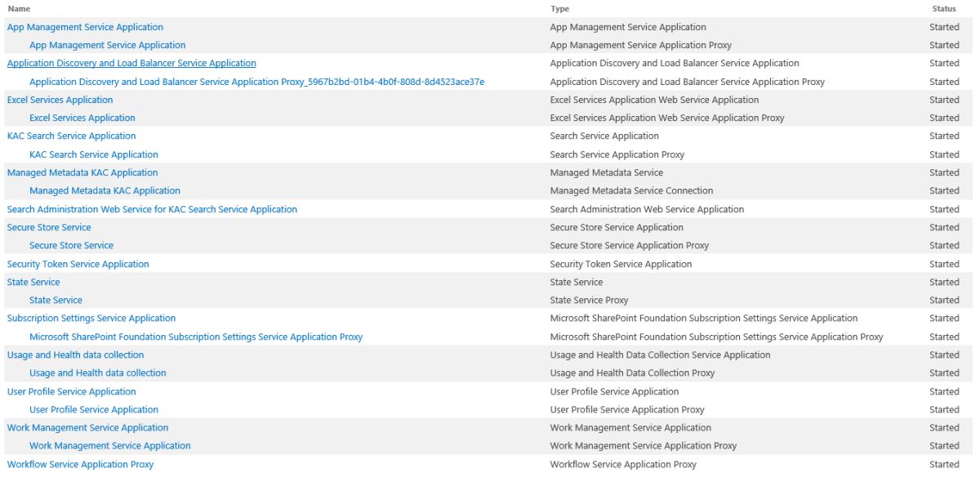
Task: Select 'Usage and Health Data Collection Service Application' type
Action: tap(661, 355)
